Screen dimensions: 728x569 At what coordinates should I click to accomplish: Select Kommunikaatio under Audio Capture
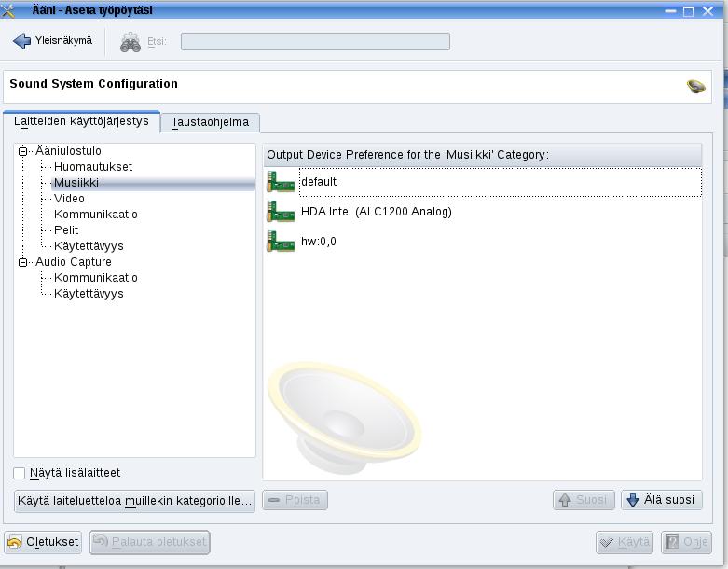click(96, 278)
